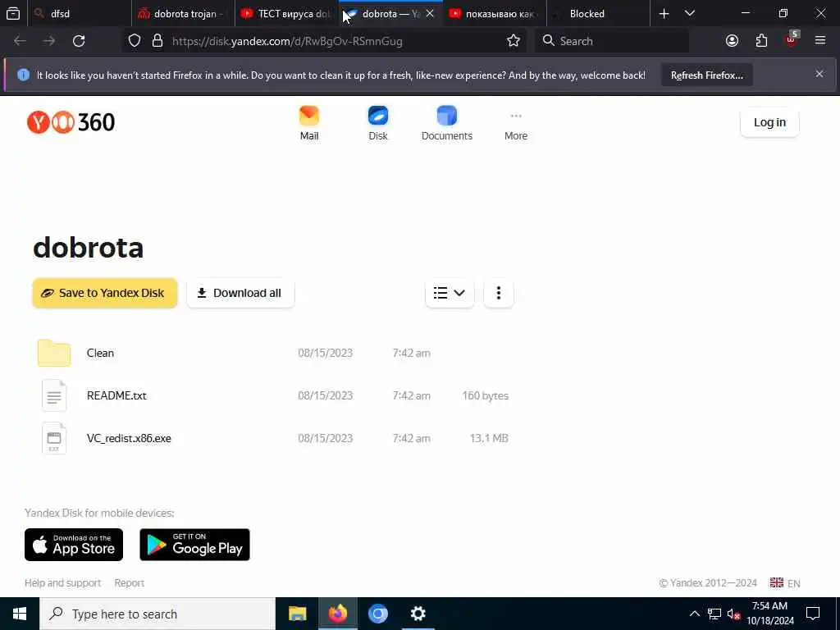
Task: Open a new browser tab
Action: [x=664, y=14]
